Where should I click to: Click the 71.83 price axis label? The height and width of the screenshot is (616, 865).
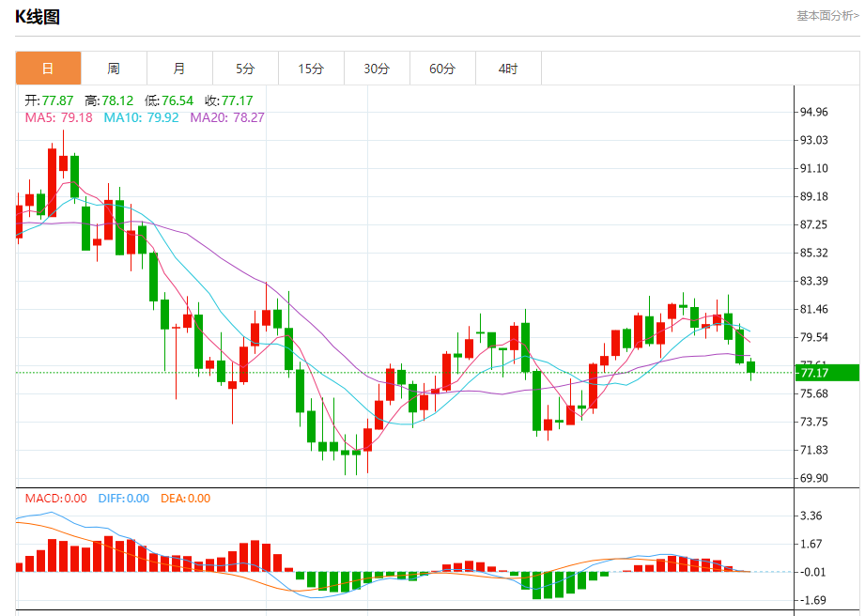[814, 450]
